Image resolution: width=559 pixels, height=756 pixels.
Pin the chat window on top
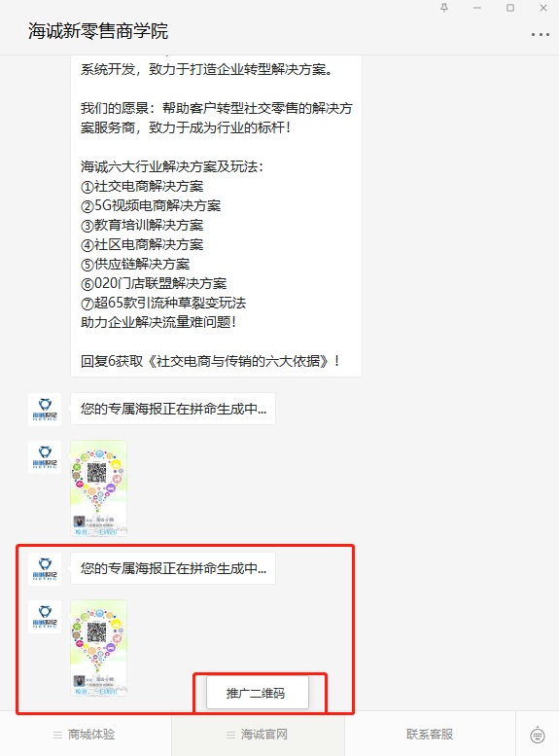[x=444, y=8]
